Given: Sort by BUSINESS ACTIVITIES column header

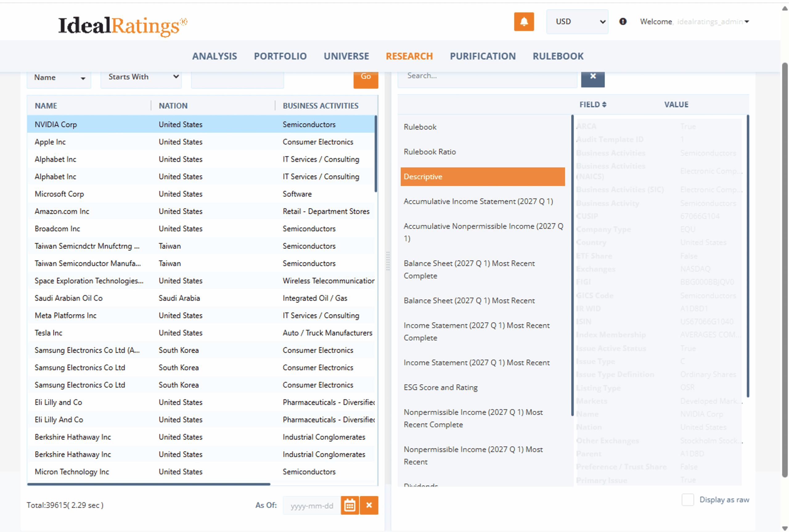Looking at the screenshot, I should [320, 105].
